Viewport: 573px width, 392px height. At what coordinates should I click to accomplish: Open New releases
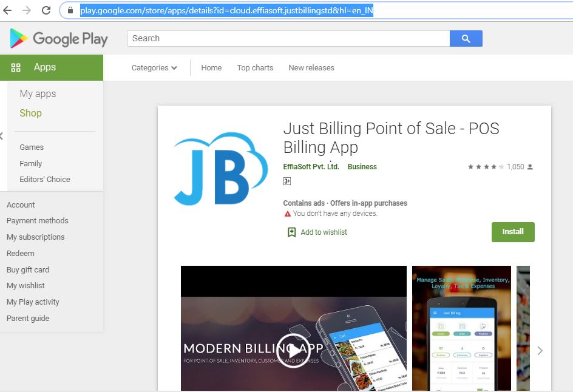tap(311, 68)
